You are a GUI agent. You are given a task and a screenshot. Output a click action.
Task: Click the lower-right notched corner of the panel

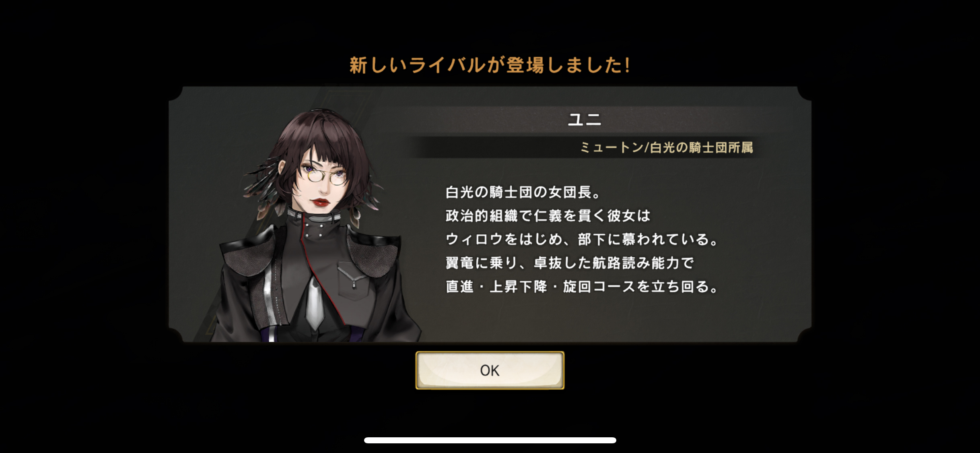coord(804,335)
